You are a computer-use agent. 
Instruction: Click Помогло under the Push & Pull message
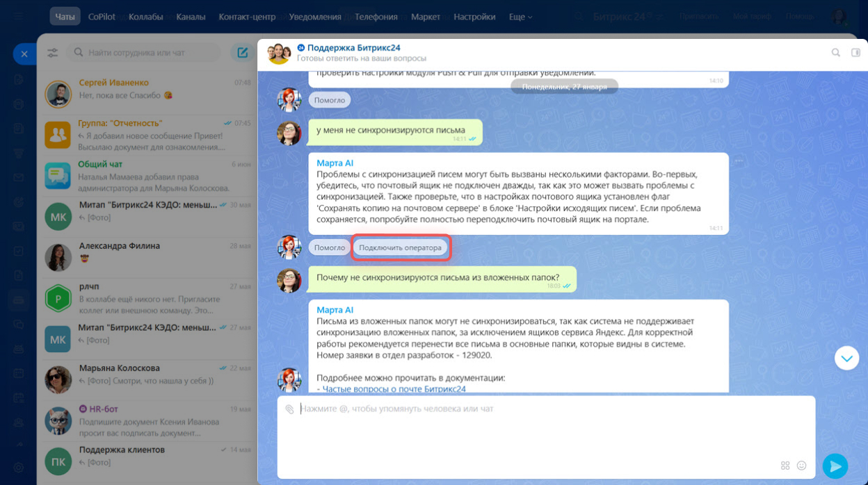329,100
